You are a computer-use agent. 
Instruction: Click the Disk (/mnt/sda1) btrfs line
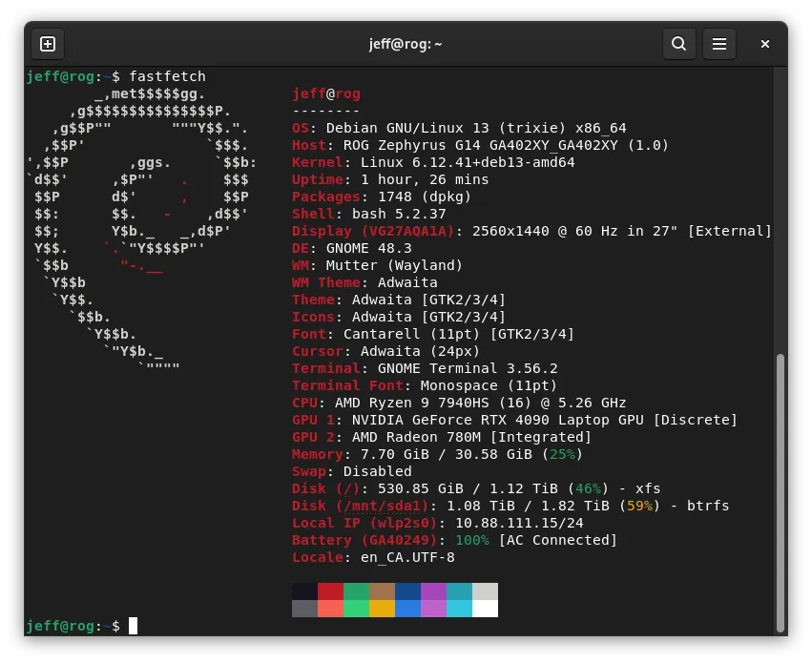point(510,506)
